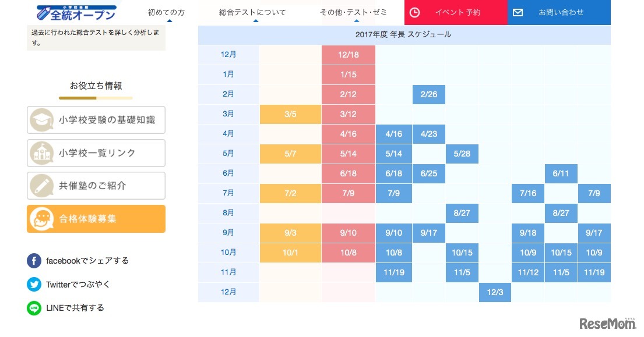Click the 12/3 cell in the schedule
The height and width of the screenshot is (337, 644).
point(495,292)
